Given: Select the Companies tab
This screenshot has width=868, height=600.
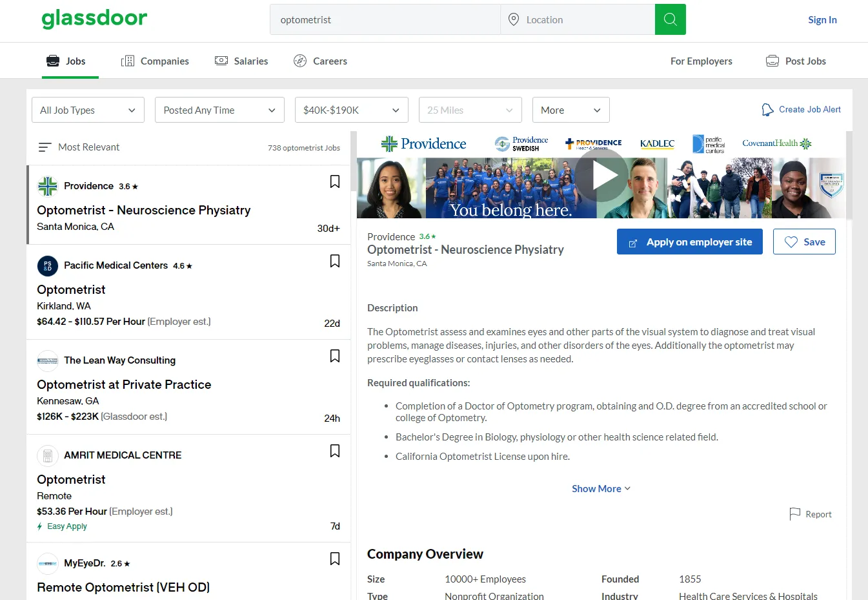Looking at the screenshot, I should pos(155,61).
